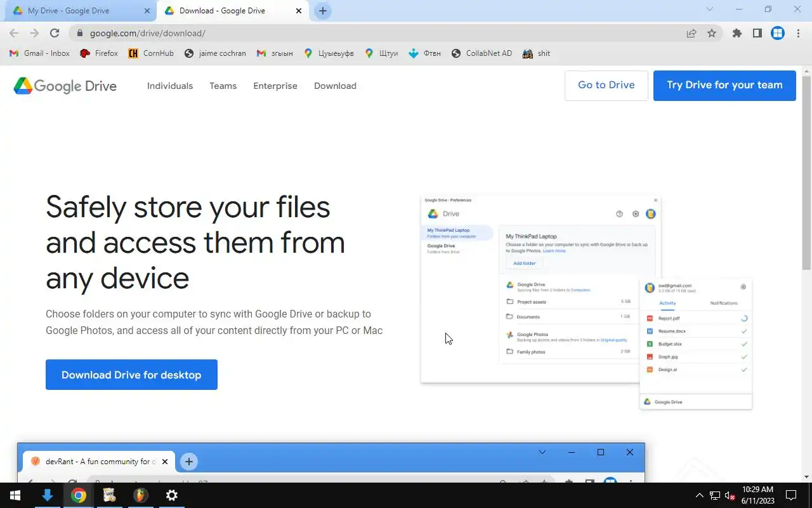Open the Windows Start menu
Screen dimensions: 812x508
(15, 495)
